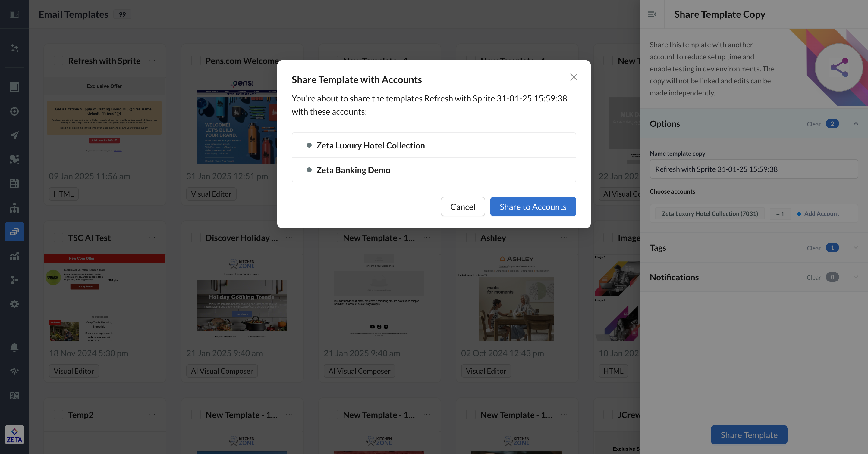This screenshot has height=454, width=868.
Task: Open more options for Discover Holiday template
Action: pos(289,238)
